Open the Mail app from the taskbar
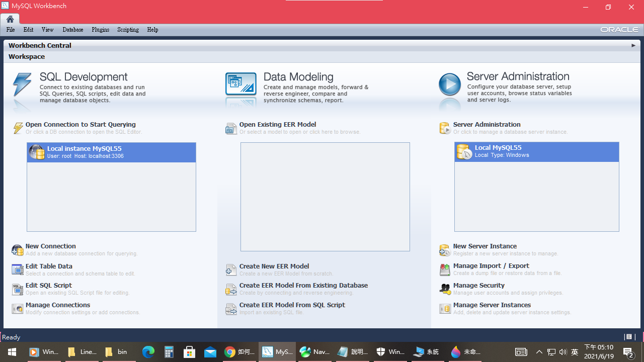 click(x=210, y=352)
